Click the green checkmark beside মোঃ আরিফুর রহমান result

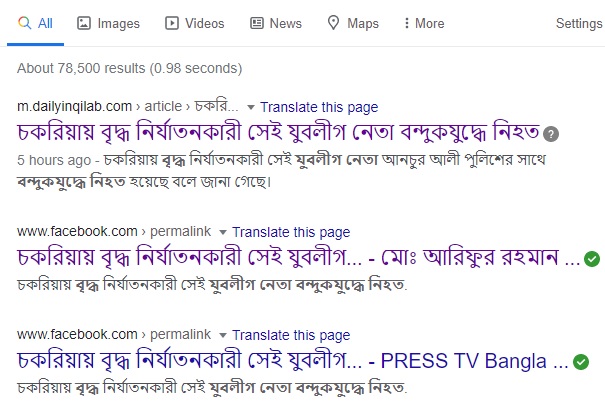[x=592, y=259]
